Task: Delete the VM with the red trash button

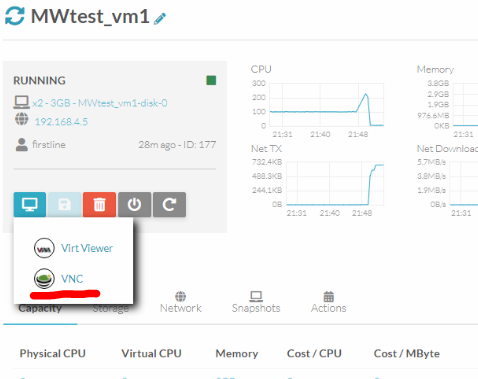Action: 99,204
